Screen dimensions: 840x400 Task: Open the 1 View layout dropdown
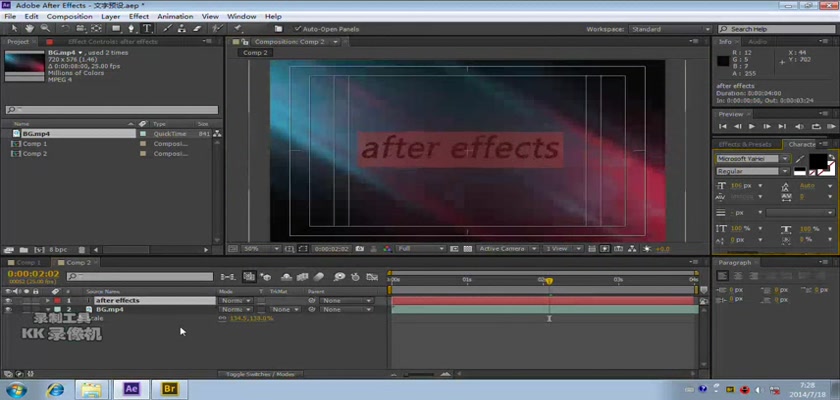point(562,249)
